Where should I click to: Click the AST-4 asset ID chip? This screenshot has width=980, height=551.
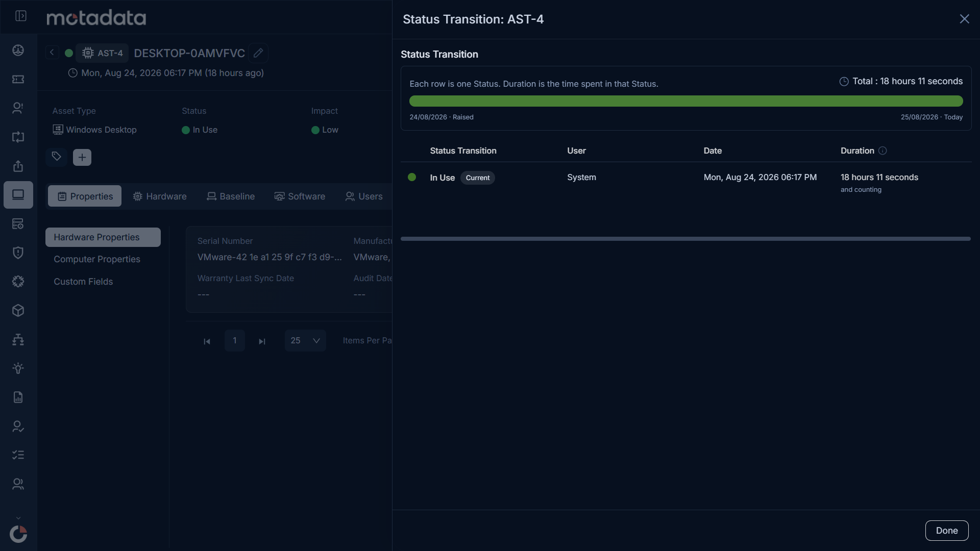point(102,53)
